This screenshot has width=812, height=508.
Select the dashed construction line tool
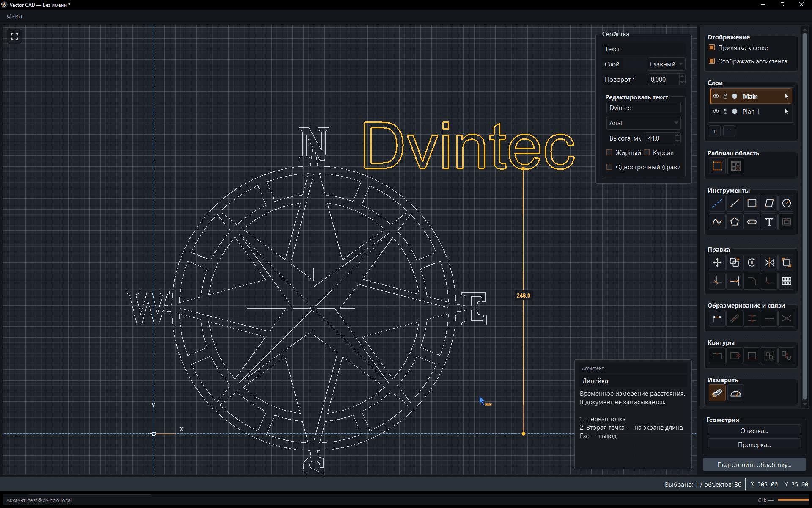[717, 204]
